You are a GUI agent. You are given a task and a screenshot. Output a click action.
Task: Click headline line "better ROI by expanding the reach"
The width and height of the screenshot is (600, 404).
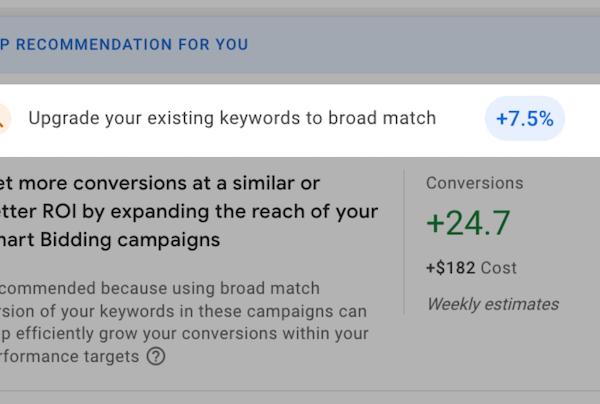tap(189, 212)
